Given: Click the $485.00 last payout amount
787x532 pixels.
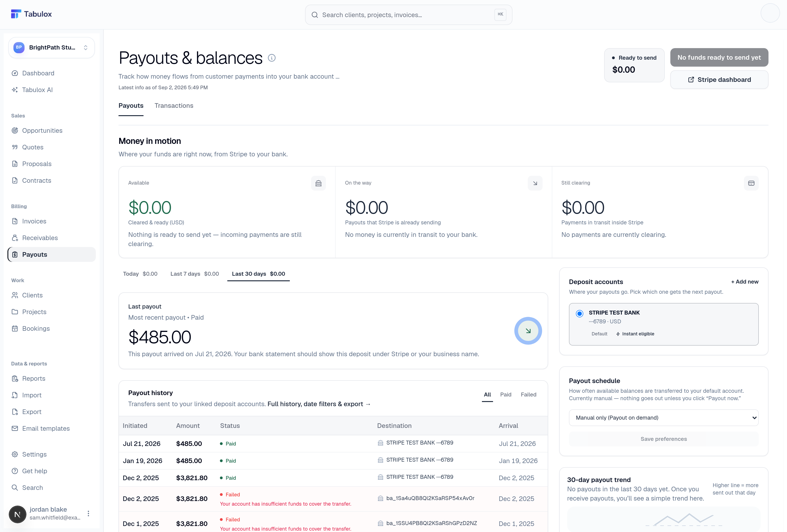Looking at the screenshot, I should [159, 337].
